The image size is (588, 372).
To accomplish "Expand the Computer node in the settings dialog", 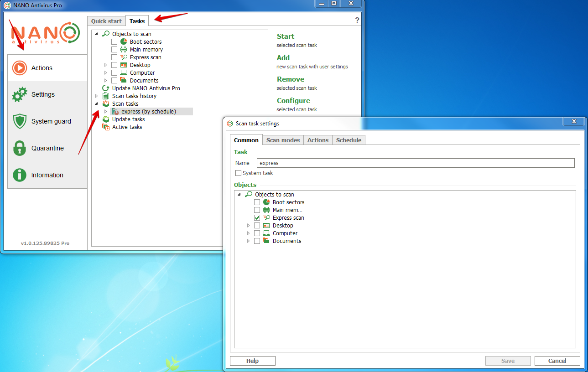I will [249, 233].
